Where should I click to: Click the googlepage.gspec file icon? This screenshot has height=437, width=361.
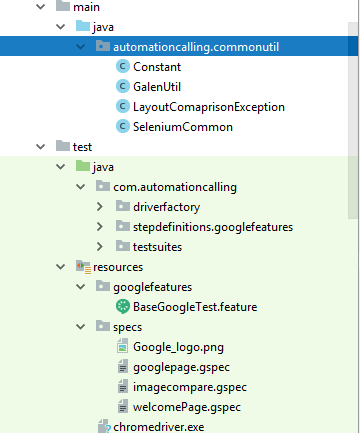click(x=123, y=366)
